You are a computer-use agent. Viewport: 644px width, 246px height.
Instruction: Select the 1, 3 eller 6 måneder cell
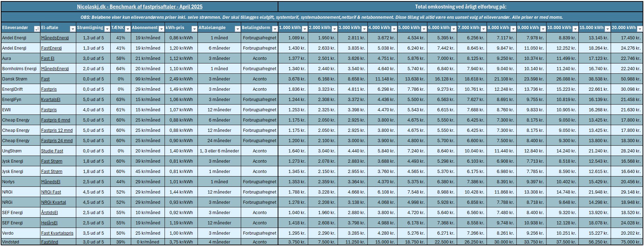click(x=220, y=151)
